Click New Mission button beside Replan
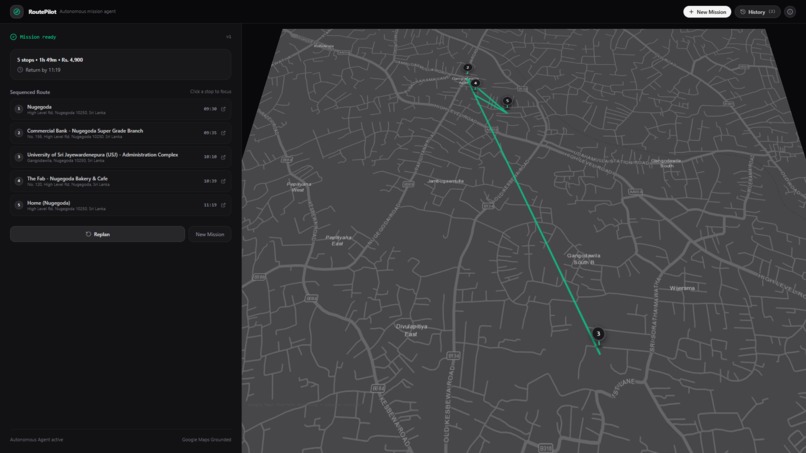 pyautogui.click(x=210, y=234)
